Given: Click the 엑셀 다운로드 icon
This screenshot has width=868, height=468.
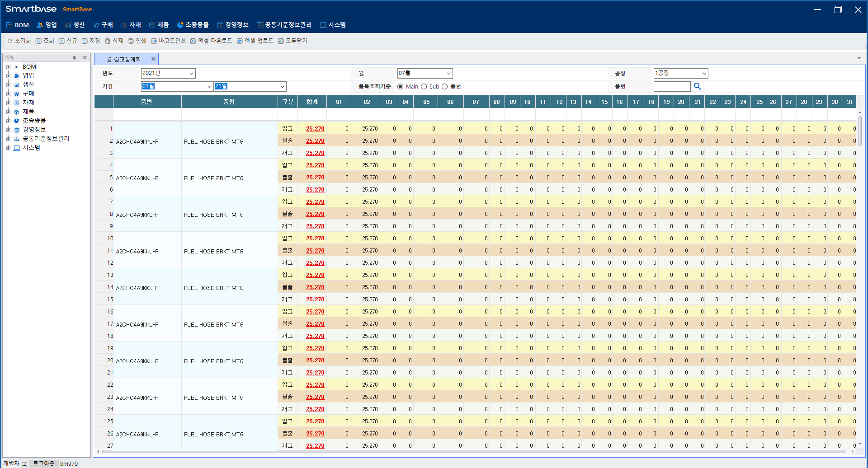Looking at the screenshot, I should click(x=193, y=41).
